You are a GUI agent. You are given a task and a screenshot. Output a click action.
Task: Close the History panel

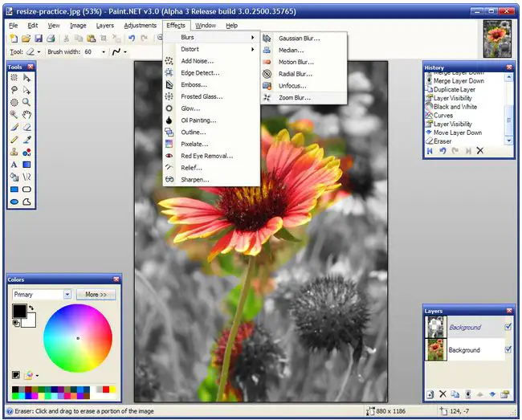pos(509,67)
